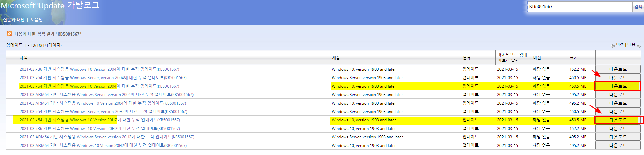Open ARM64 Windows 10 Version 2004 update link
Viewport: 644px width, 155px height.
pos(103,103)
